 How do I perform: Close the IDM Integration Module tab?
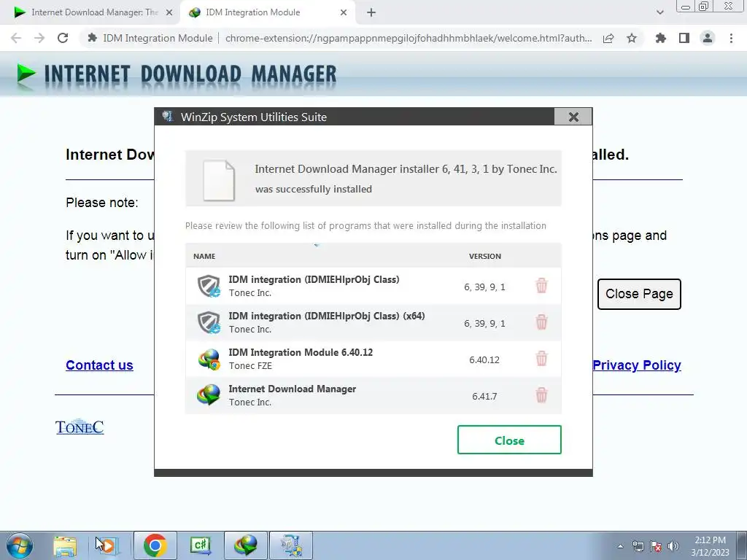(x=344, y=13)
